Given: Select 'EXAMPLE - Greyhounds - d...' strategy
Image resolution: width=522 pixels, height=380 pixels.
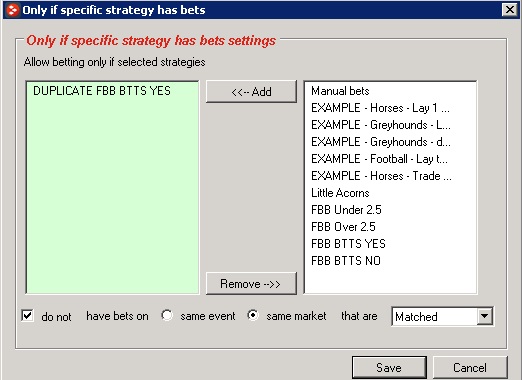Looking at the screenshot, I should coord(381,142).
